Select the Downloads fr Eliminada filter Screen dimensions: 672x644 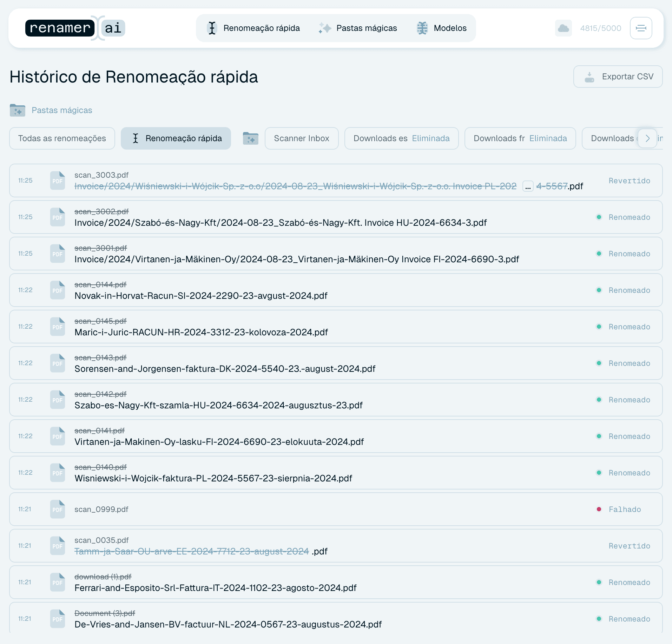click(x=520, y=138)
